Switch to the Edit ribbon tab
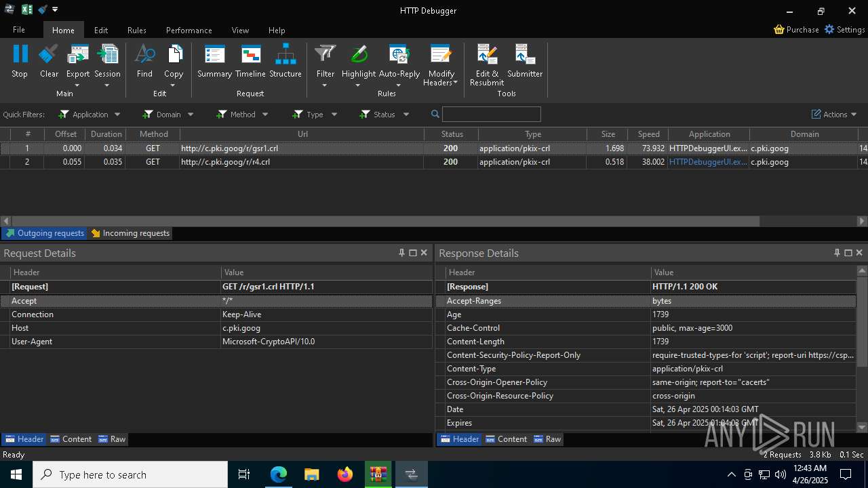Viewport: 868px width, 488px height. (101, 30)
